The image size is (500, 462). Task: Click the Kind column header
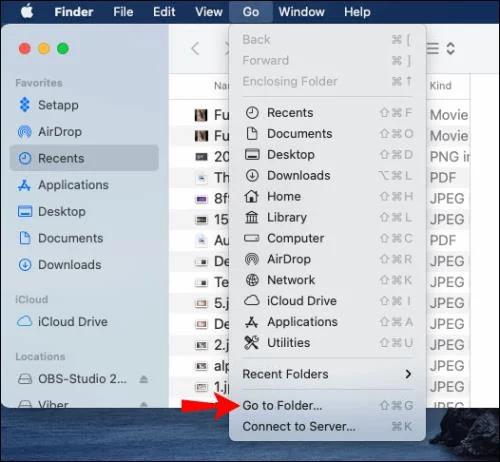point(440,86)
